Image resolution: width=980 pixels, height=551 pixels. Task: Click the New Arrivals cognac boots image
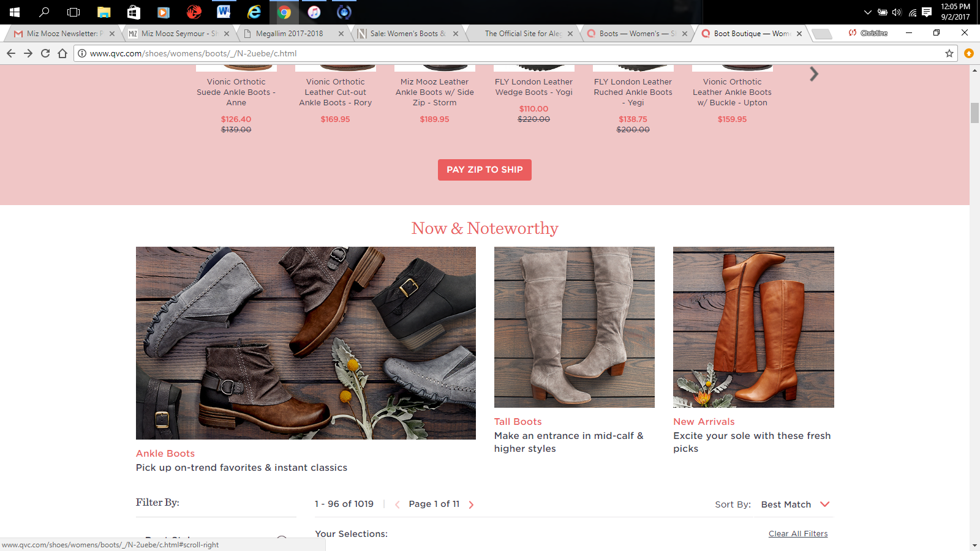coord(753,327)
